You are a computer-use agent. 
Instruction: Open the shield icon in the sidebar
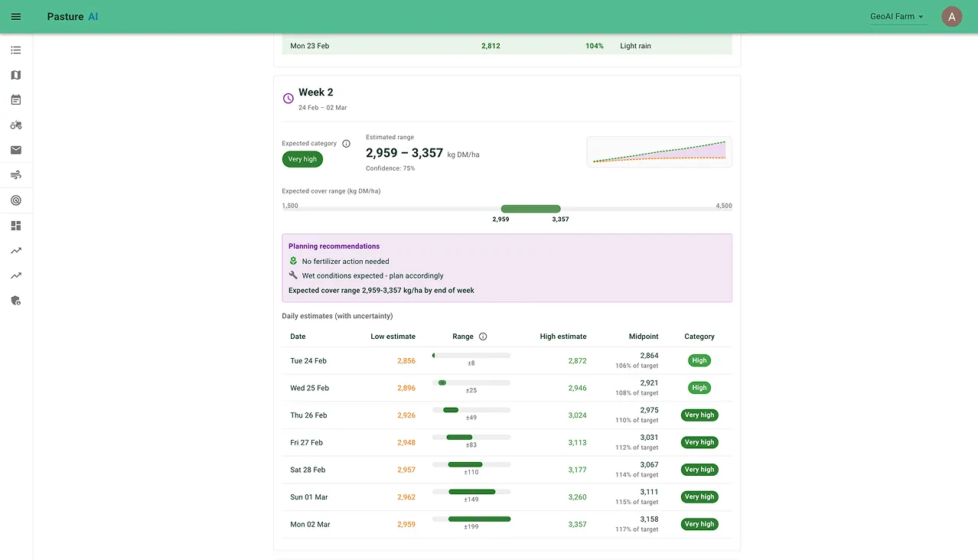tap(16, 301)
